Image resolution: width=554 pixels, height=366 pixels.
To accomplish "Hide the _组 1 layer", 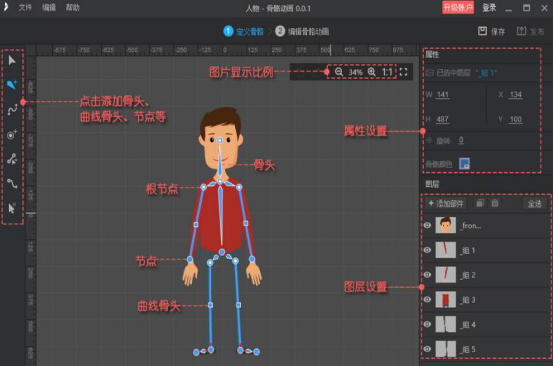I will coord(428,250).
